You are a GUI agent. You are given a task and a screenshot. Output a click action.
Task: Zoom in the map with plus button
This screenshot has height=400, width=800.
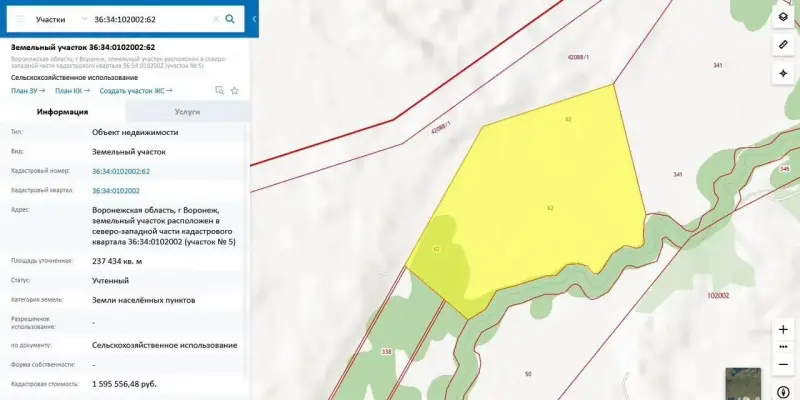(783, 330)
